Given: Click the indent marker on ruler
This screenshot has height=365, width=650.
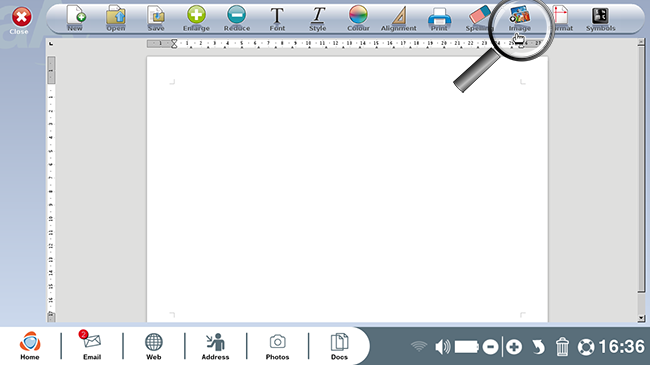Looking at the screenshot, I should pyautogui.click(x=174, y=43).
